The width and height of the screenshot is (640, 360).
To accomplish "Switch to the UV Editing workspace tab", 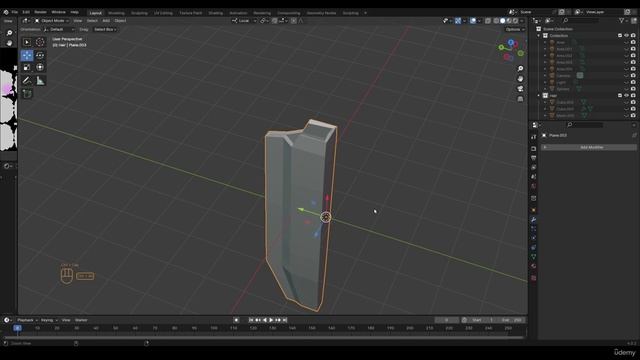I will point(163,13).
